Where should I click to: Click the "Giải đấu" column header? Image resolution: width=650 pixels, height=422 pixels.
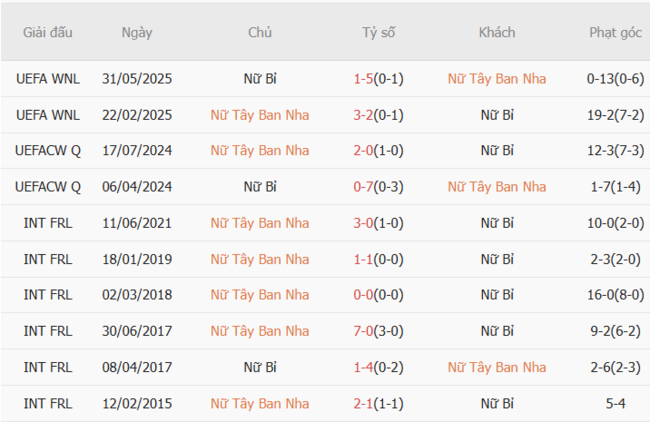(48, 32)
